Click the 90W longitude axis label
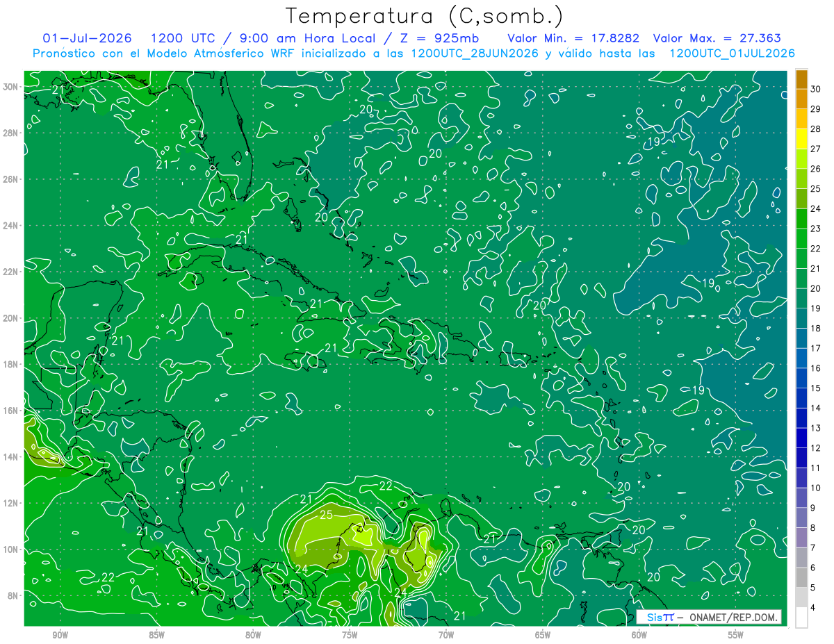Viewport: 834px width, 644px height. pyautogui.click(x=60, y=635)
